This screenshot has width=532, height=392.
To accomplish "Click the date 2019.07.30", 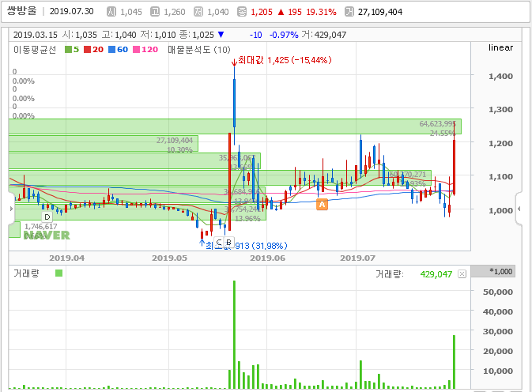I will (x=72, y=11).
